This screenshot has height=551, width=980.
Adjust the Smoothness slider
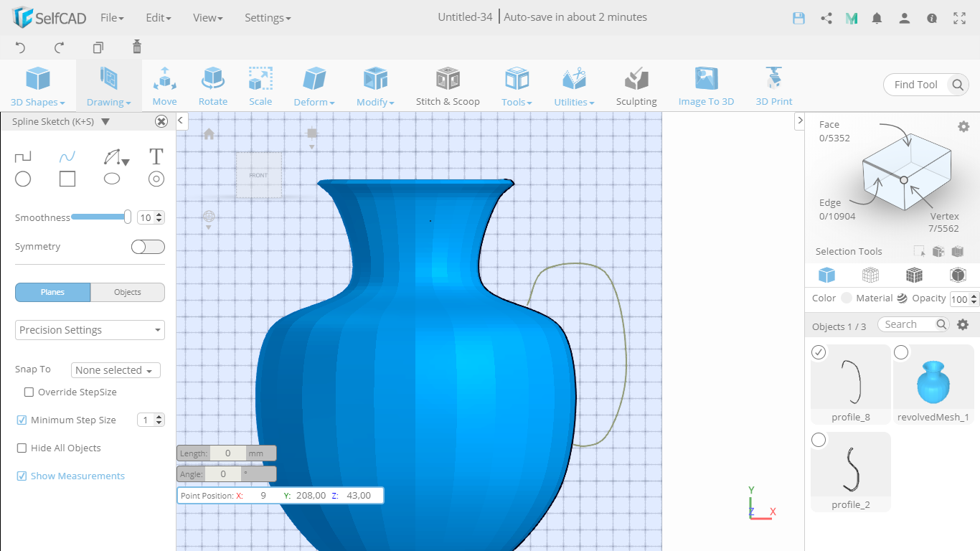point(101,217)
